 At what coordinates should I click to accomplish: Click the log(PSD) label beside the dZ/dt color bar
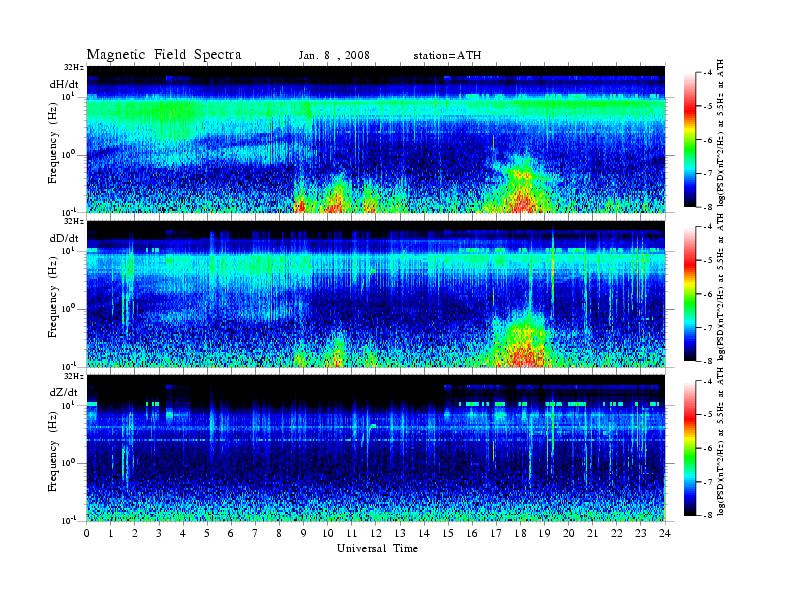[721, 442]
